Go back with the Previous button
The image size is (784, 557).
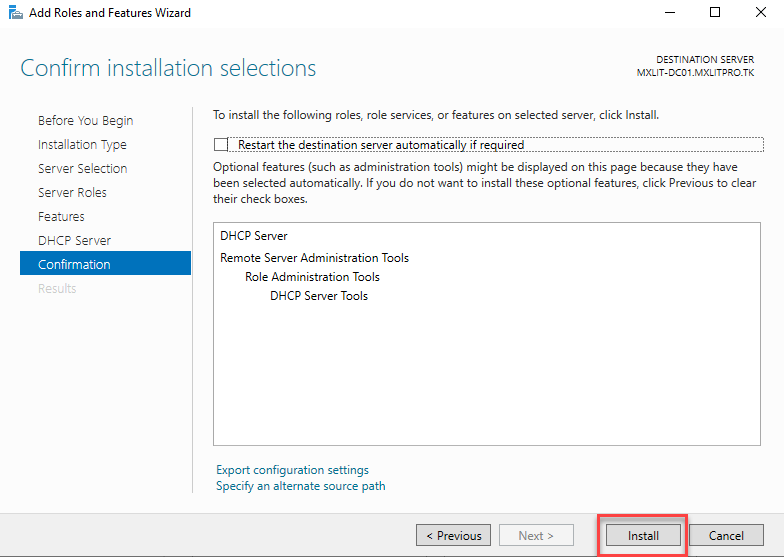[453, 535]
